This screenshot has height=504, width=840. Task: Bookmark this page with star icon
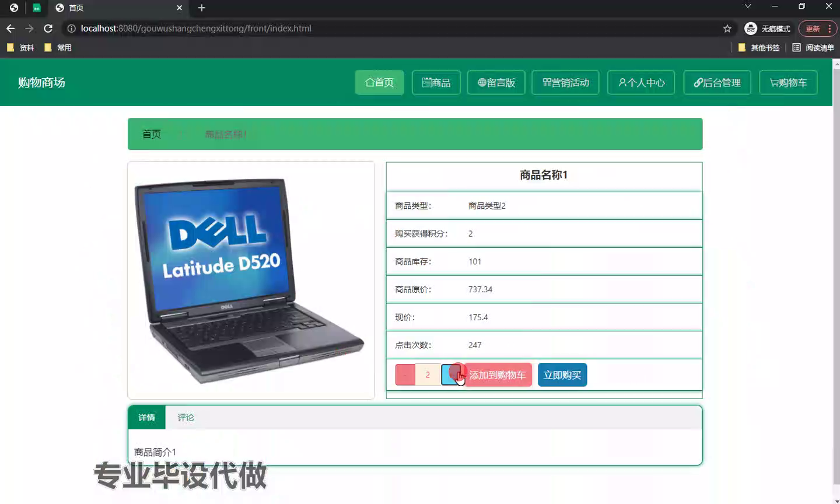point(727,29)
